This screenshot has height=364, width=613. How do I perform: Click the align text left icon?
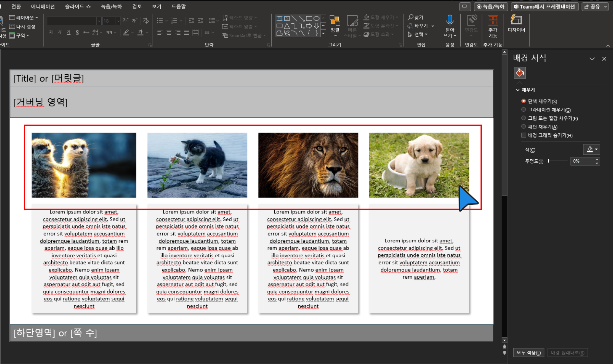[x=160, y=32]
